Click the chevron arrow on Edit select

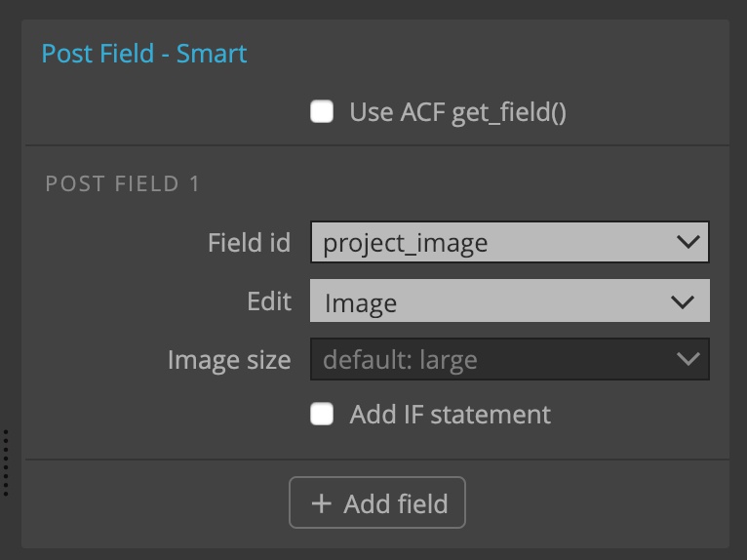click(683, 302)
